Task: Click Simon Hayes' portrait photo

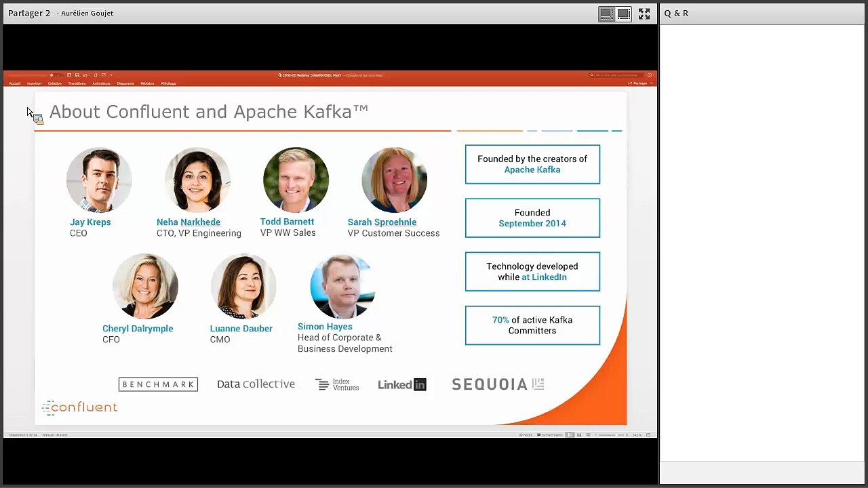Action: click(342, 287)
